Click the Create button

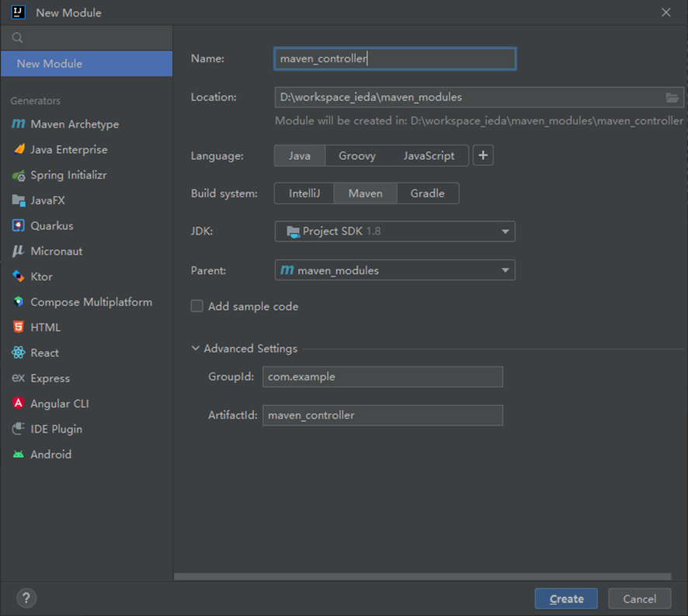tap(566, 598)
